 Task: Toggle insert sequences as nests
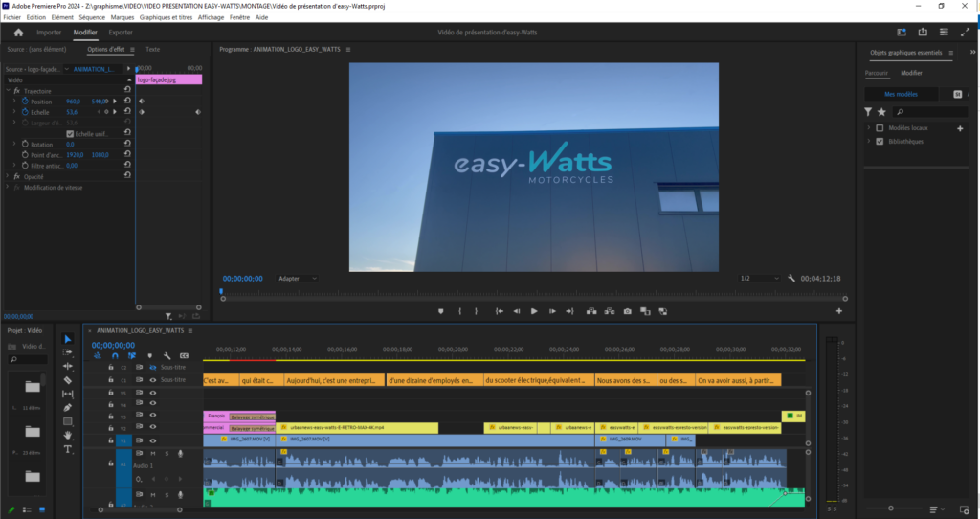(98, 356)
